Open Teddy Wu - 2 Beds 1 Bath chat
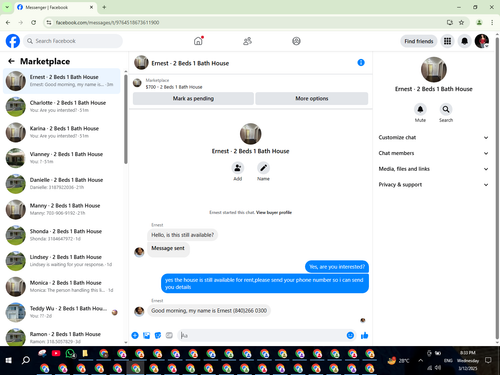The width and height of the screenshot is (500, 375). (62, 312)
